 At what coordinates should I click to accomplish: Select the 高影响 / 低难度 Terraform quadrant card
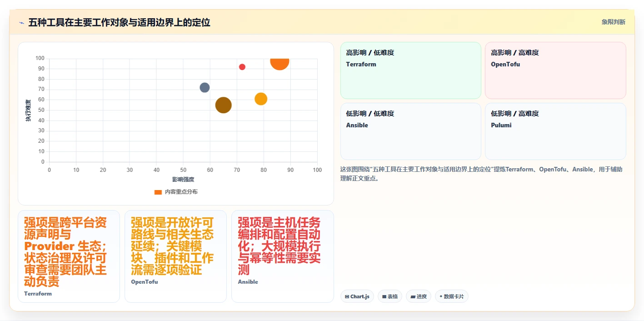[x=410, y=70]
